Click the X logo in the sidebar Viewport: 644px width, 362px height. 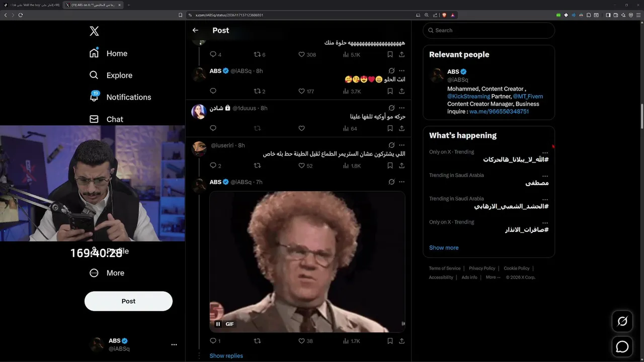(94, 31)
